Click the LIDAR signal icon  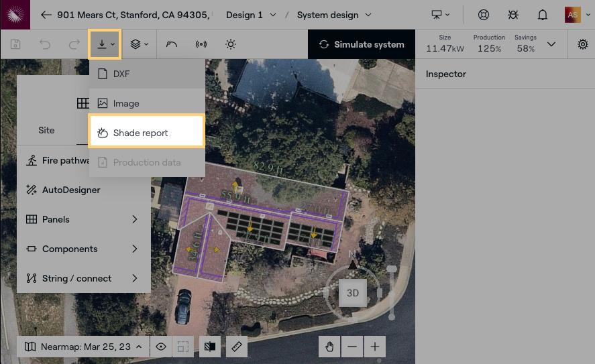pyautogui.click(x=201, y=44)
